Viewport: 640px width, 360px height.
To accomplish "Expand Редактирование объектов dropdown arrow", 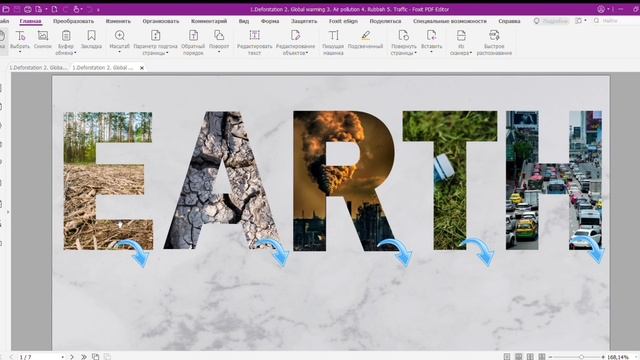I will (307, 53).
